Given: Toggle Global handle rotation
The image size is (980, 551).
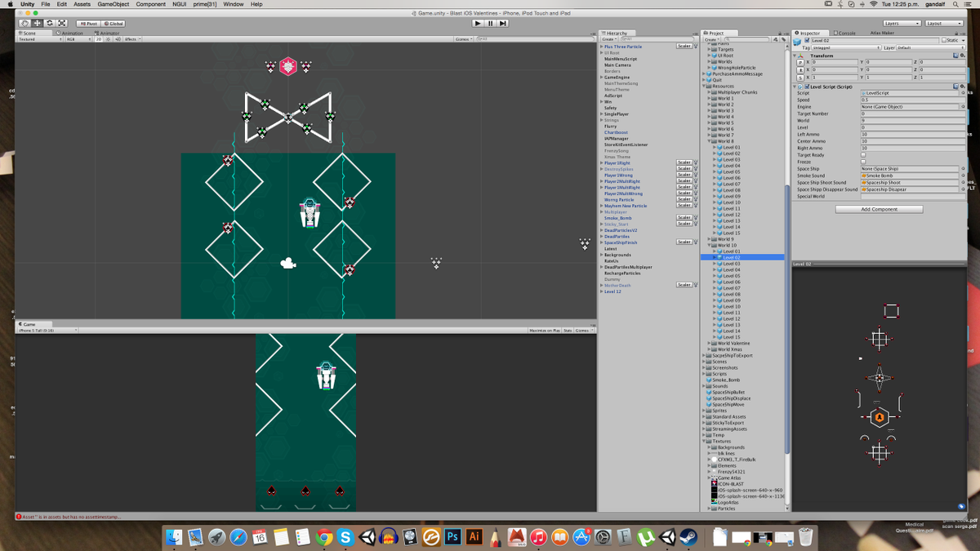Looking at the screenshot, I should pos(113,24).
